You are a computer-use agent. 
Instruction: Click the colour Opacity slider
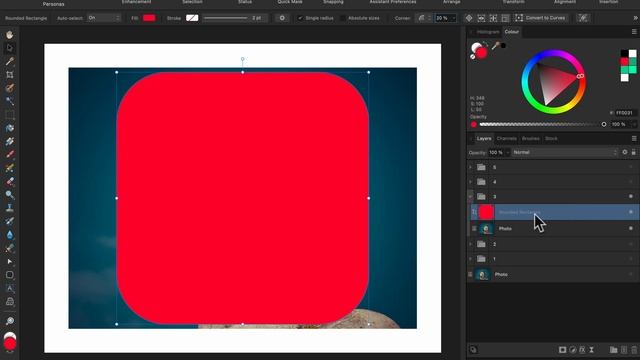point(542,124)
